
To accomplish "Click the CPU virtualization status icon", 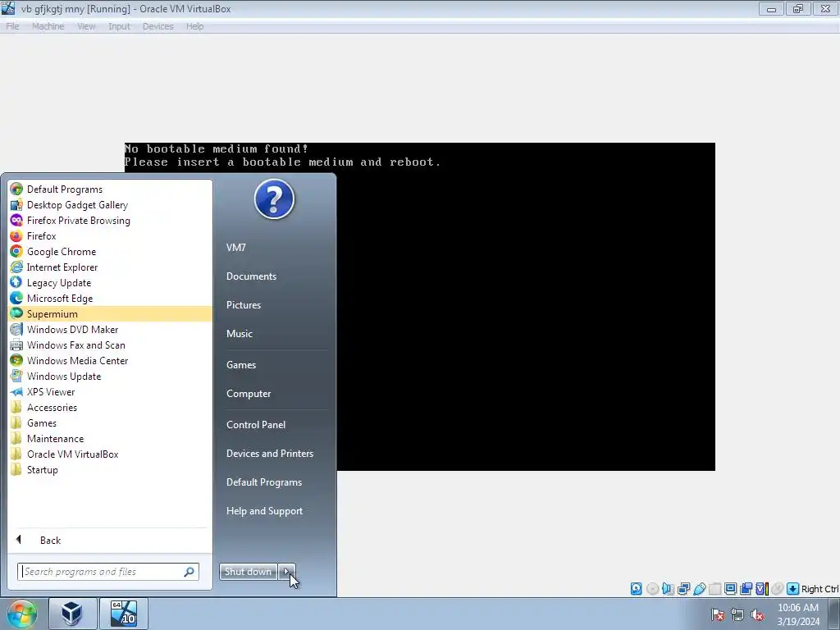I will coord(761,589).
